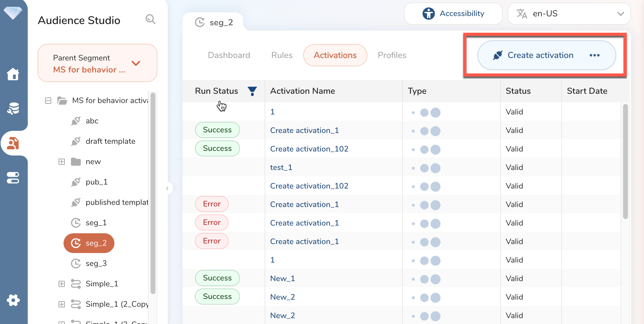This screenshot has width=644, height=324.
Task: Expand the Simple_1 tree node
Action: click(62, 284)
